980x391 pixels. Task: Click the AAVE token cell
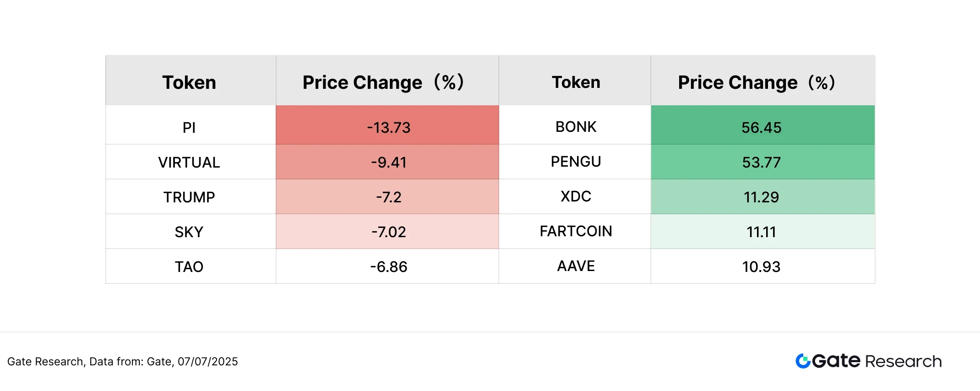[576, 266]
